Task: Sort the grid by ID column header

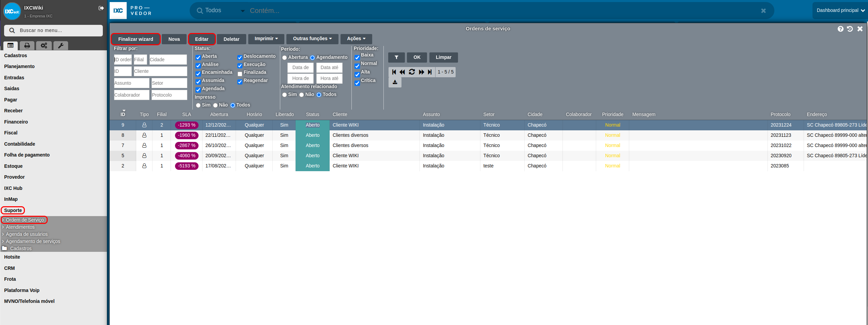Action: coord(123,114)
